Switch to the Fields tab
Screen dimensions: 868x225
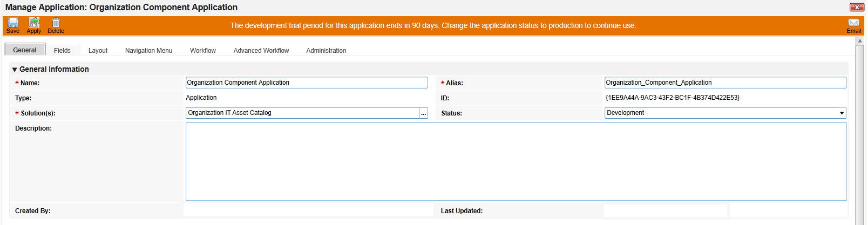pyautogui.click(x=62, y=51)
